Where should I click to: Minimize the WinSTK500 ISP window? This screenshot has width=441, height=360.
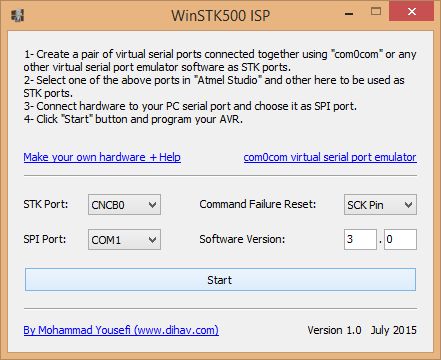pos(349,13)
